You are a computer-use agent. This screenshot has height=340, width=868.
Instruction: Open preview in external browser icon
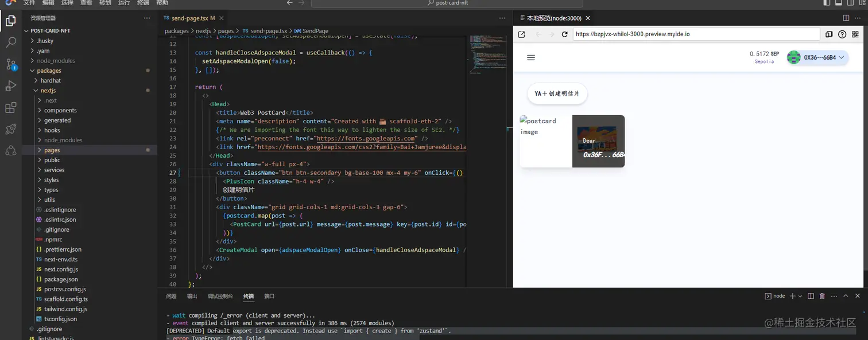pyautogui.click(x=521, y=34)
